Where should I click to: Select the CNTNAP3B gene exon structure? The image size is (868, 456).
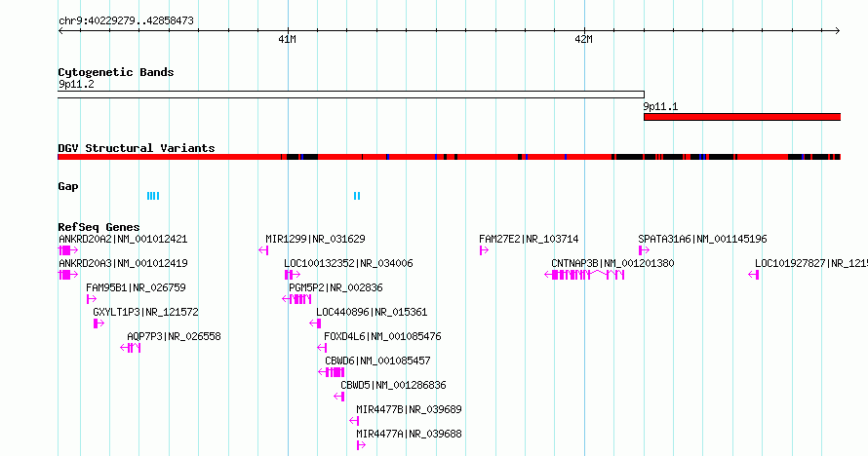click(x=584, y=275)
